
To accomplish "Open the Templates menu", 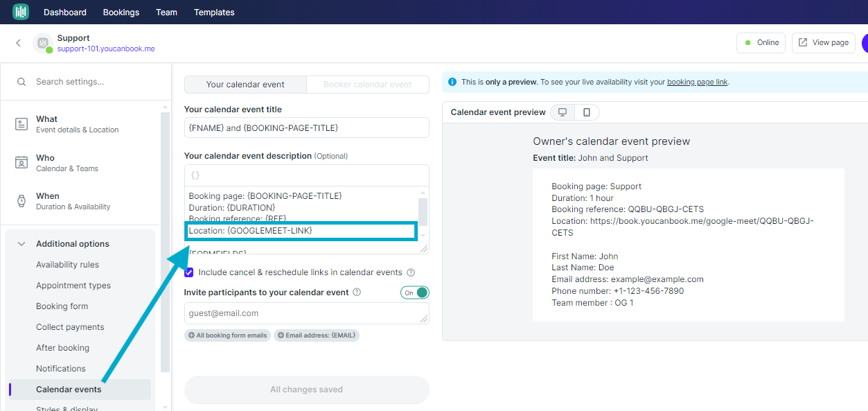I will [x=214, y=12].
